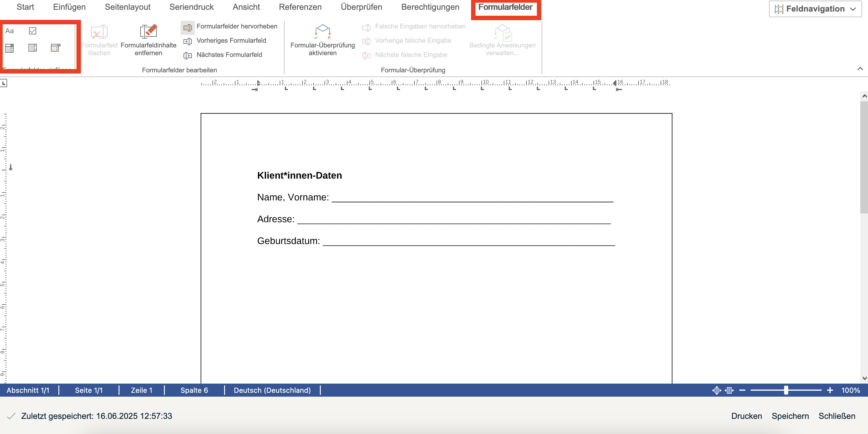868x434 pixels.
Task: Open the Einfügen tab
Action: pyautogui.click(x=69, y=7)
